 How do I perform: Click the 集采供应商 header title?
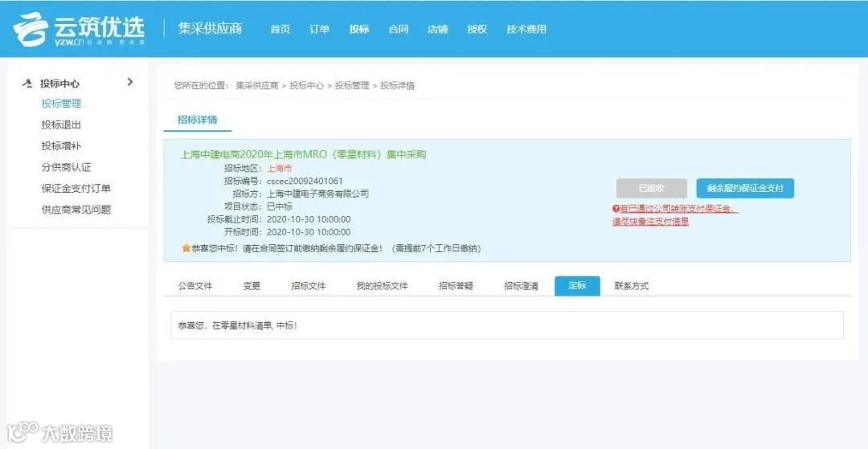click(x=210, y=29)
